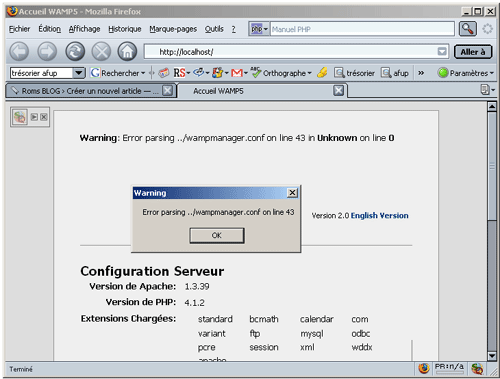
Task: Open the Historique menu
Action: click(x=125, y=29)
